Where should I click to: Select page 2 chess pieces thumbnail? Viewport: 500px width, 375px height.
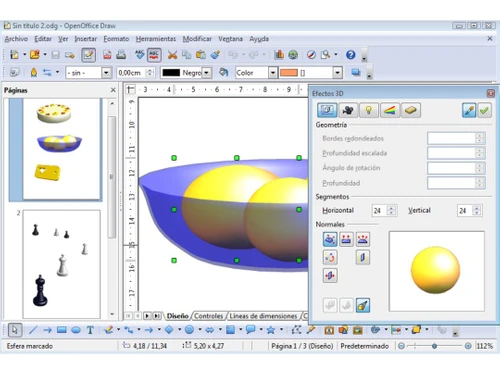point(61,264)
